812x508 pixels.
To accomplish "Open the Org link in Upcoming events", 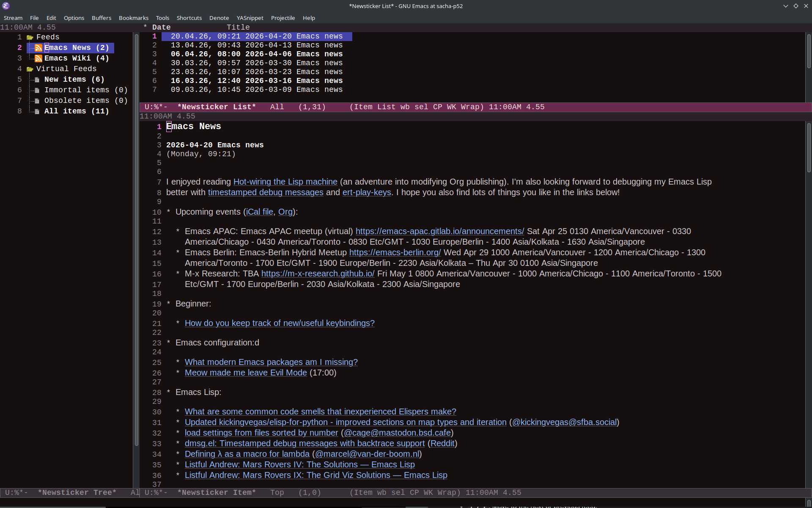I will [x=285, y=212].
